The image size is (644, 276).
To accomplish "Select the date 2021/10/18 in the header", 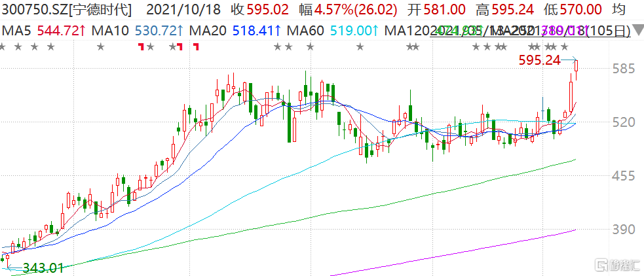I will [183, 9].
